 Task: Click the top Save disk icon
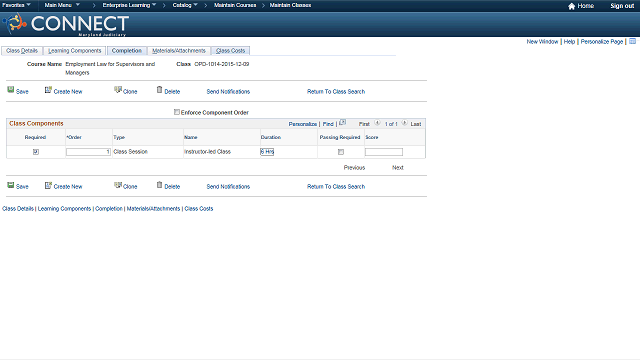point(11,90)
